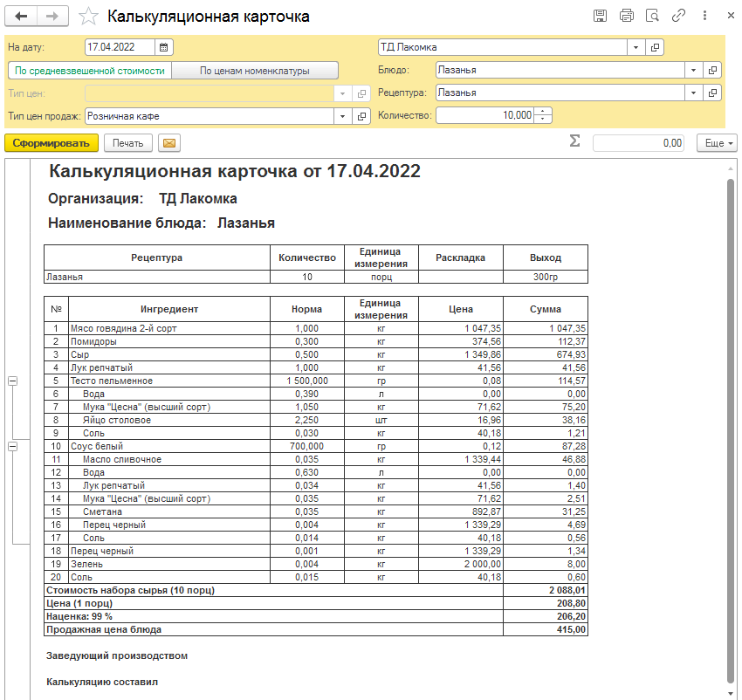This screenshot has height=700, width=742.
Task: Click the 'Печать' button
Action: [x=127, y=143]
